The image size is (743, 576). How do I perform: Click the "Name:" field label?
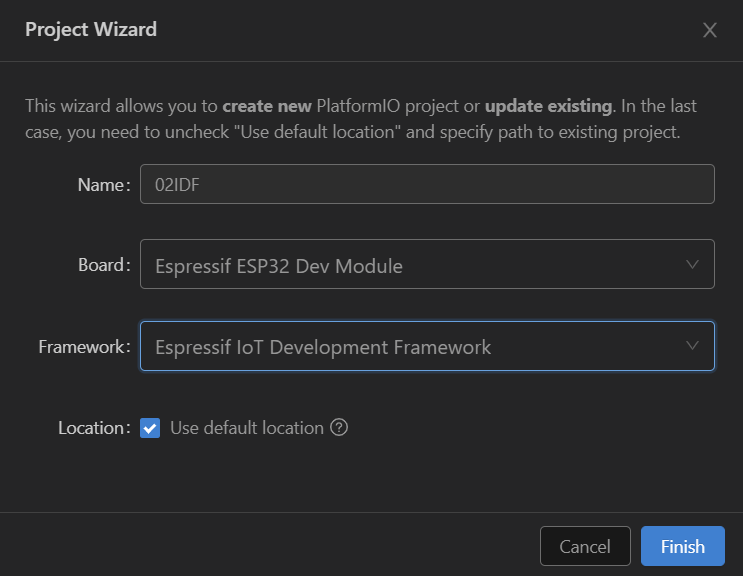point(104,185)
